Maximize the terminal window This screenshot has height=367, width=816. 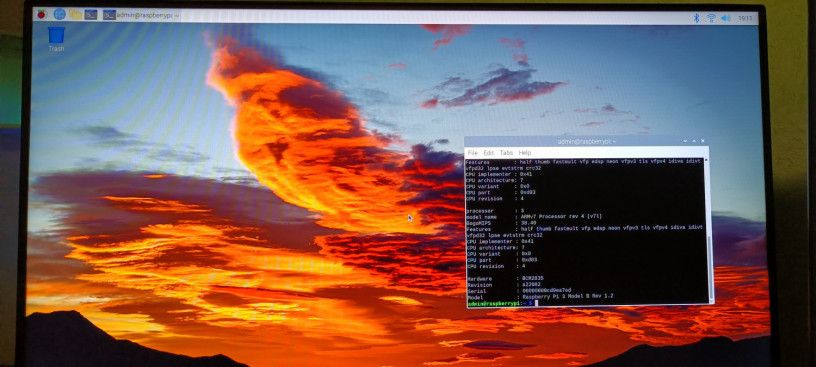694,141
